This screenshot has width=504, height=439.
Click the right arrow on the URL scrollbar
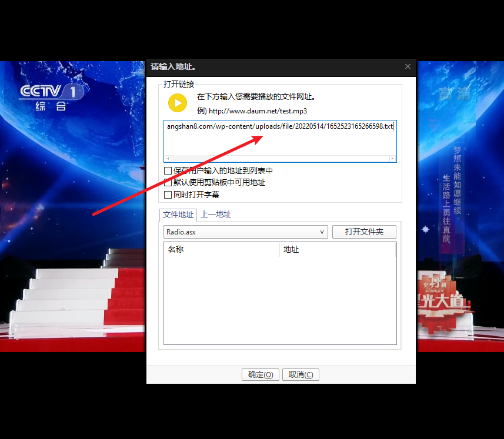pos(392,158)
